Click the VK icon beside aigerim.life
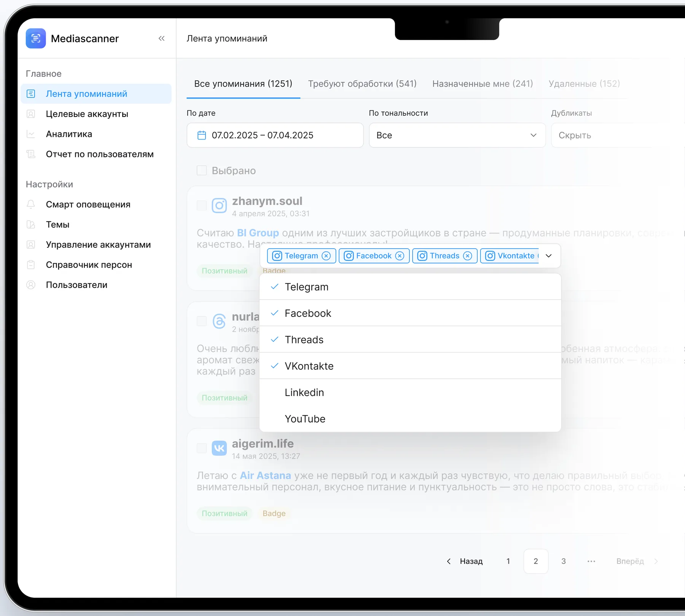The image size is (685, 616). (219, 448)
